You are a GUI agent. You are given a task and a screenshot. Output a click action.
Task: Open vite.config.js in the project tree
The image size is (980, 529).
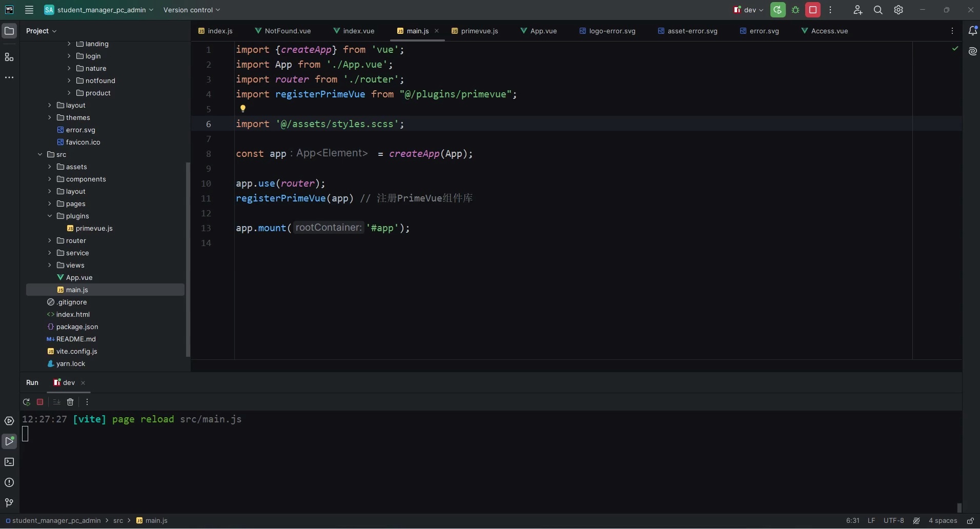pos(76,351)
